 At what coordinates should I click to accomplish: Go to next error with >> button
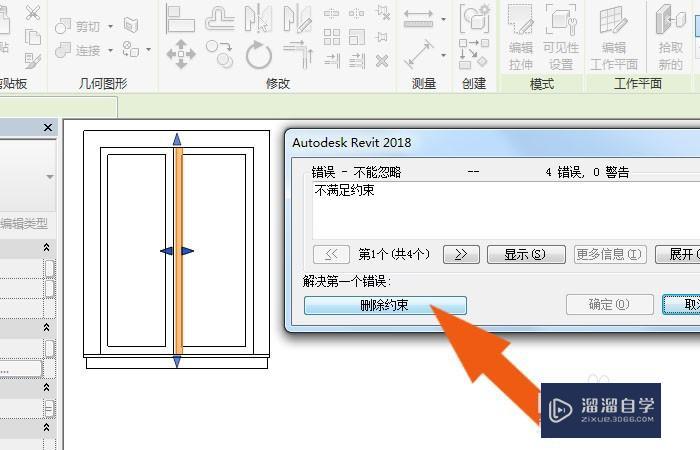point(461,254)
